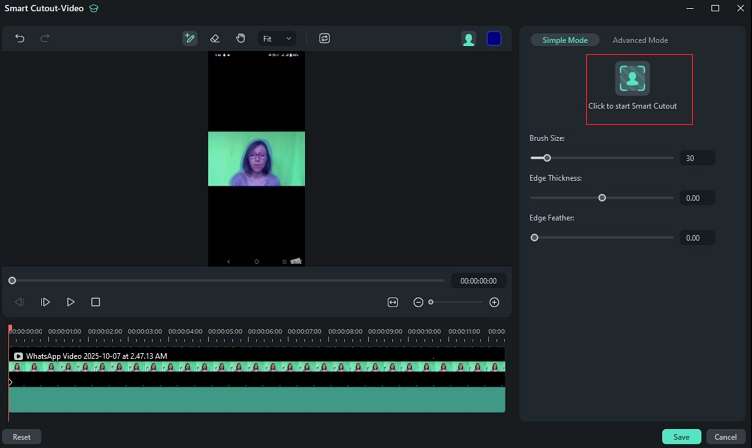Click the Reset button
The image size is (752, 448).
[x=21, y=437]
